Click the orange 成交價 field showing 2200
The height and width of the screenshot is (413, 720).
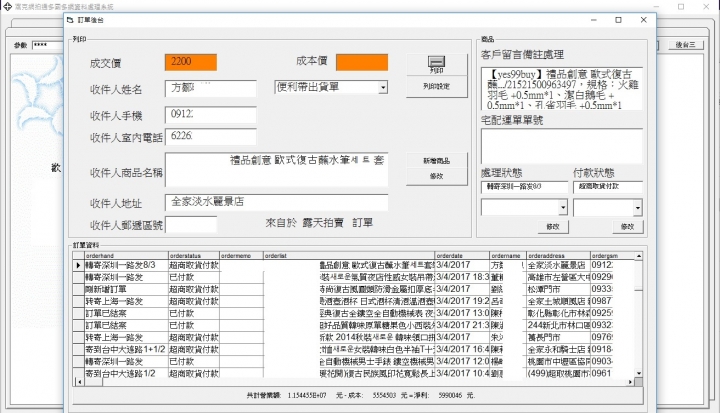[191, 62]
